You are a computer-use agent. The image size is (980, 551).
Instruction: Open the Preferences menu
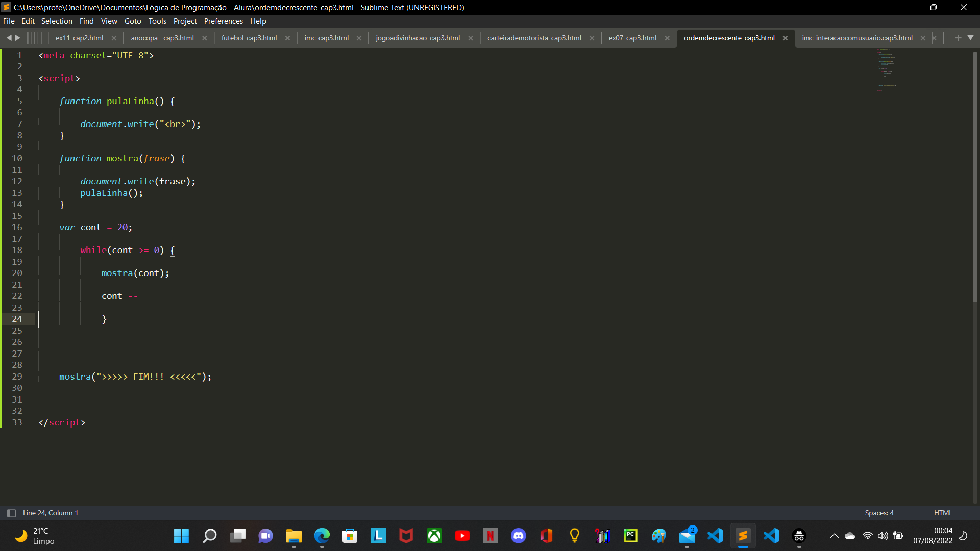pos(224,21)
